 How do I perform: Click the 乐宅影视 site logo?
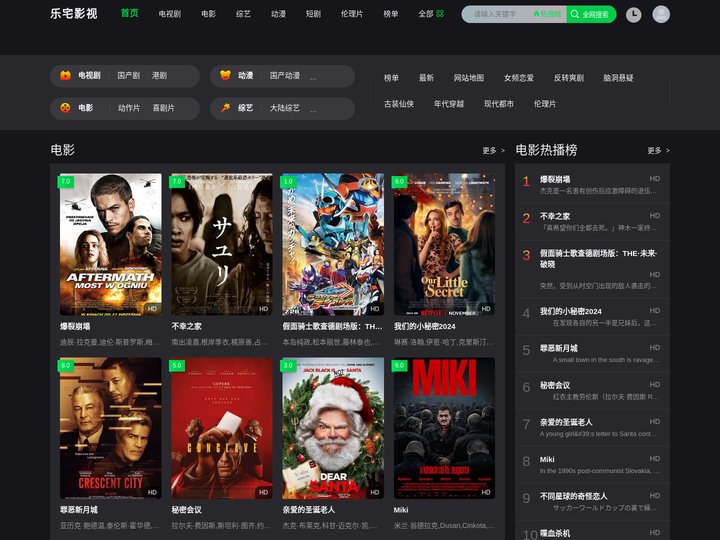[74, 13]
